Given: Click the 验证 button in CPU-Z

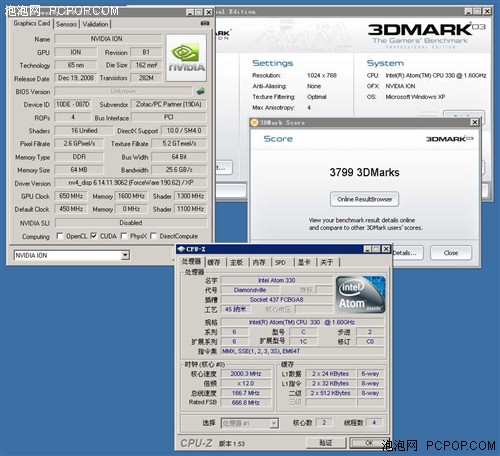Looking at the screenshot, I should [326, 442].
